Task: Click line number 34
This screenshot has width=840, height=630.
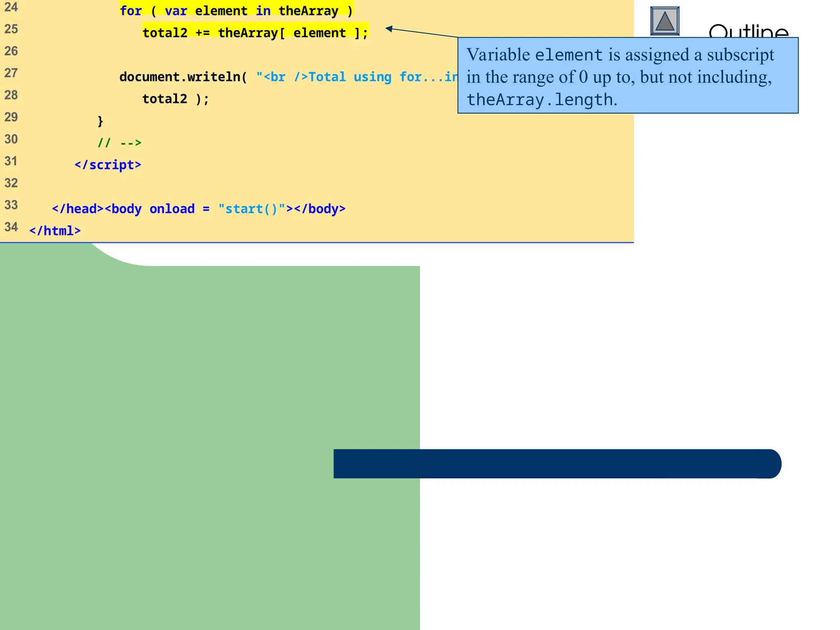Action: [11, 227]
